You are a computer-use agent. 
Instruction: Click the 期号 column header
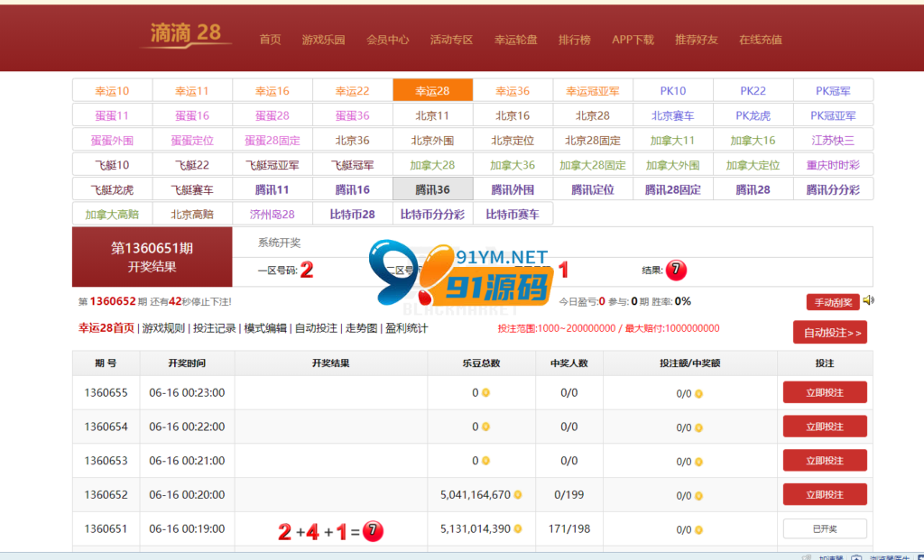point(106,363)
